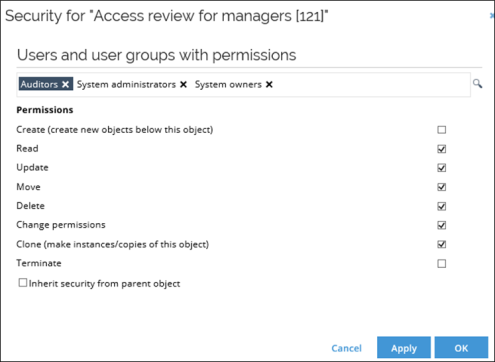This screenshot has height=362, width=495.
Task: Uncheck the Read permission
Action: pos(442,149)
